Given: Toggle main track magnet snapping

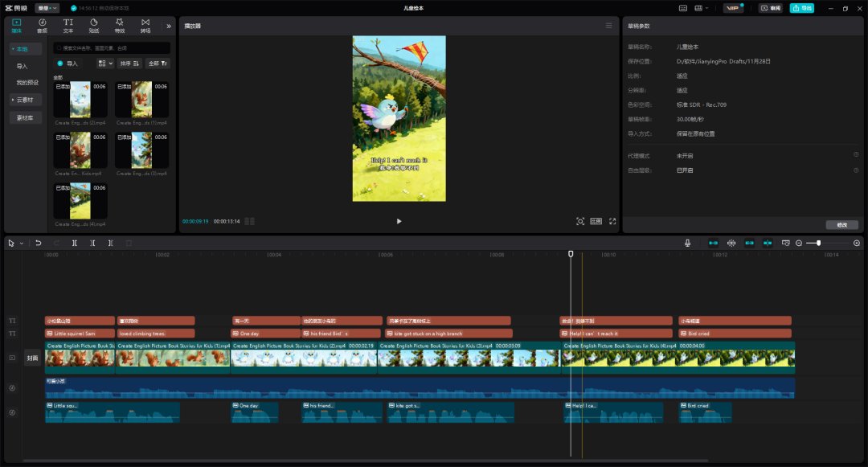Looking at the screenshot, I should (713, 243).
